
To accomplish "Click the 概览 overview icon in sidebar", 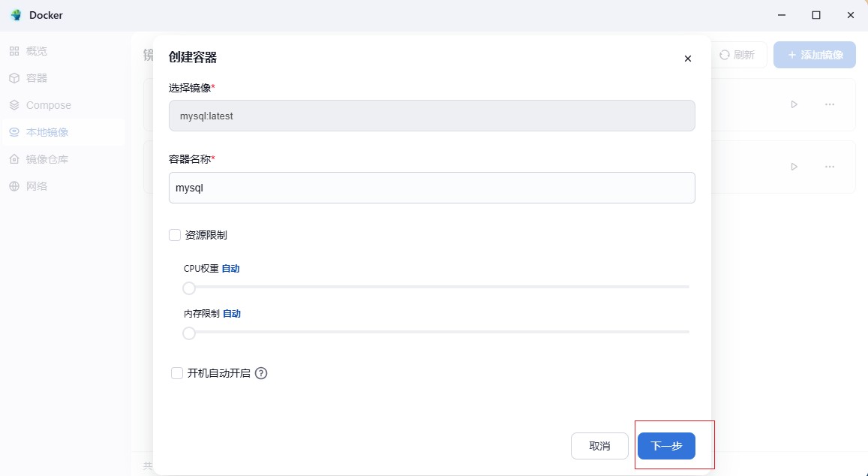I will pyautogui.click(x=14, y=51).
